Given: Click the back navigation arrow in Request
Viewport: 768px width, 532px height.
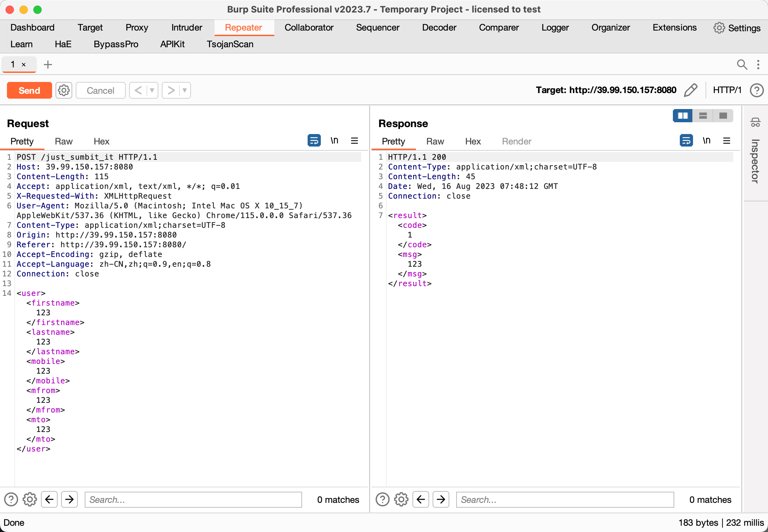Looking at the screenshot, I should 50,499.
